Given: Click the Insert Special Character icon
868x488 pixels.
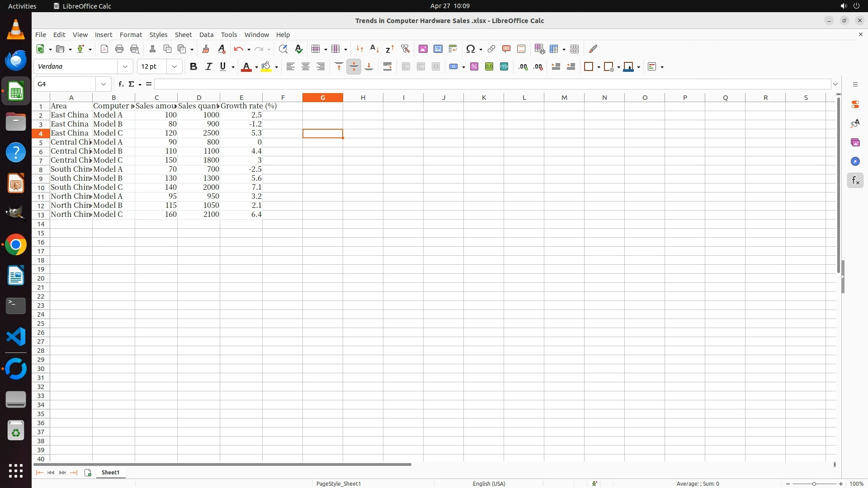Looking at the screenshot, I should coord(471,49).
